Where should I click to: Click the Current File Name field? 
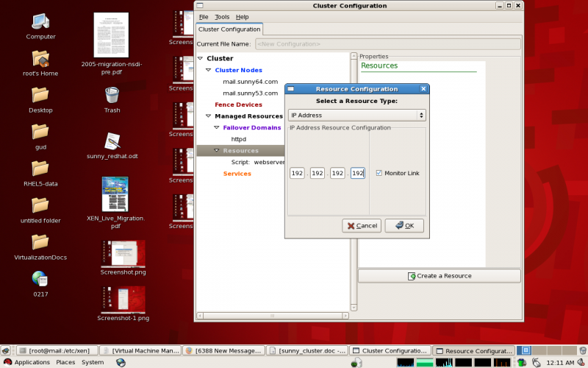[x=388, y=44]
